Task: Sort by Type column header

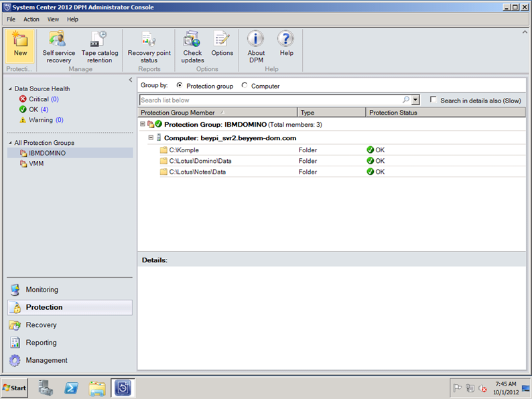Action: 332,113
